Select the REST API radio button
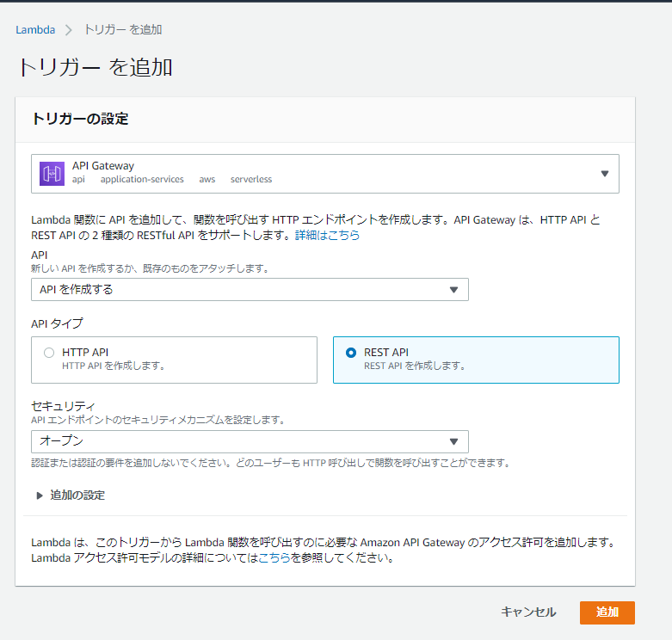 (x=350, y=352)
